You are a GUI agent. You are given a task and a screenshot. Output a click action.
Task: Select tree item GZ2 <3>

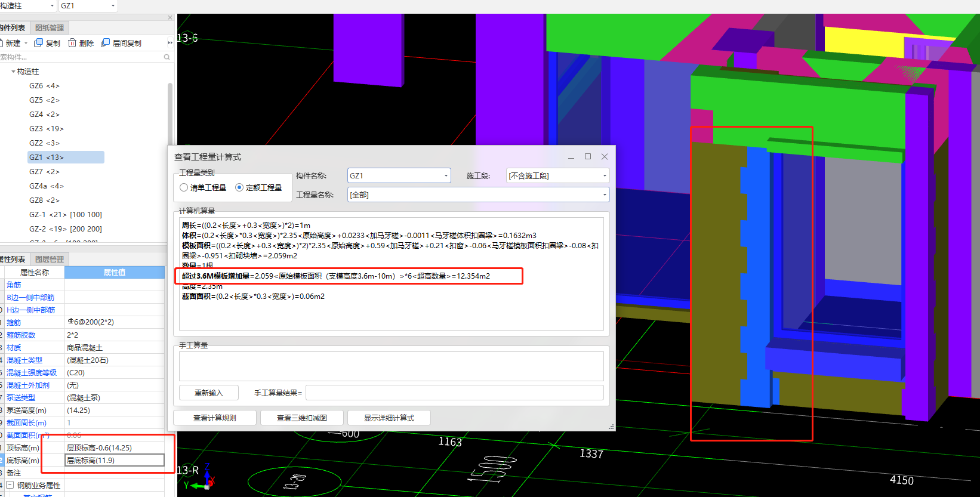[x=44, y=143]
